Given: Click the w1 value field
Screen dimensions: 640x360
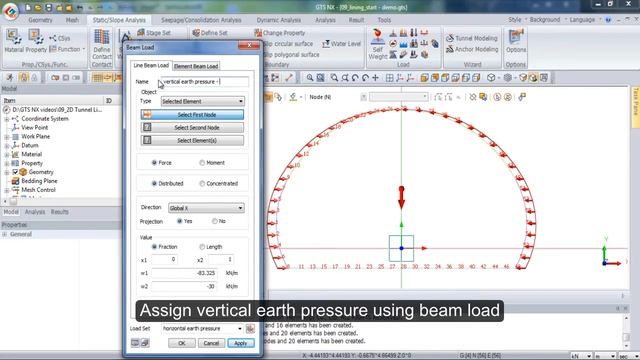Looking at the screenshot, I should coord(184,273).
